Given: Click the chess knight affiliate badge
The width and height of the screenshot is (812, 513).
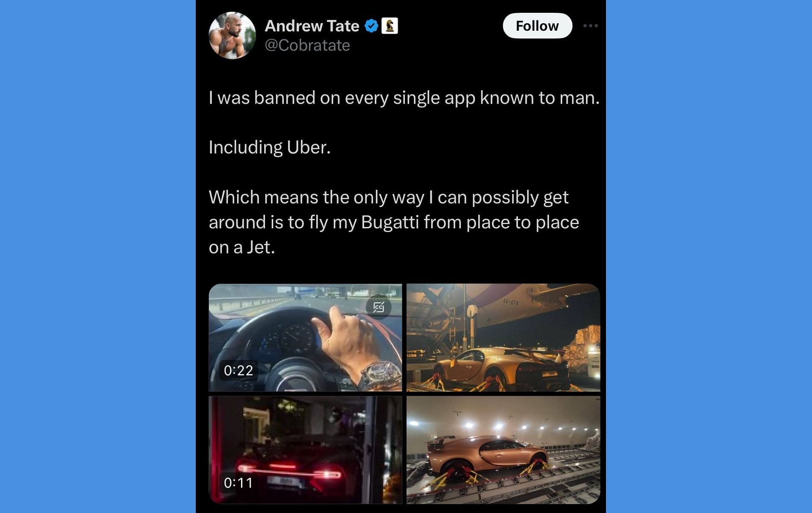Looking at the screenshot, I should point(389,26).
